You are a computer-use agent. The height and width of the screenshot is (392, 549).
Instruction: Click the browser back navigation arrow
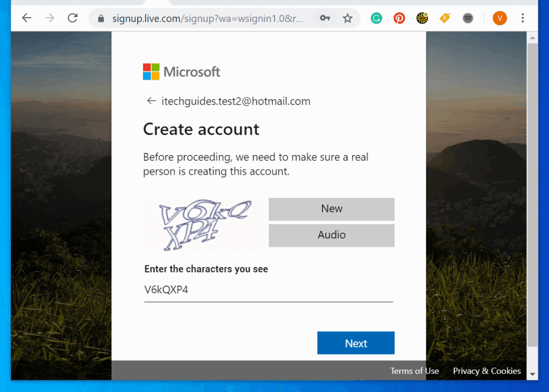click(x=27, y=18)
